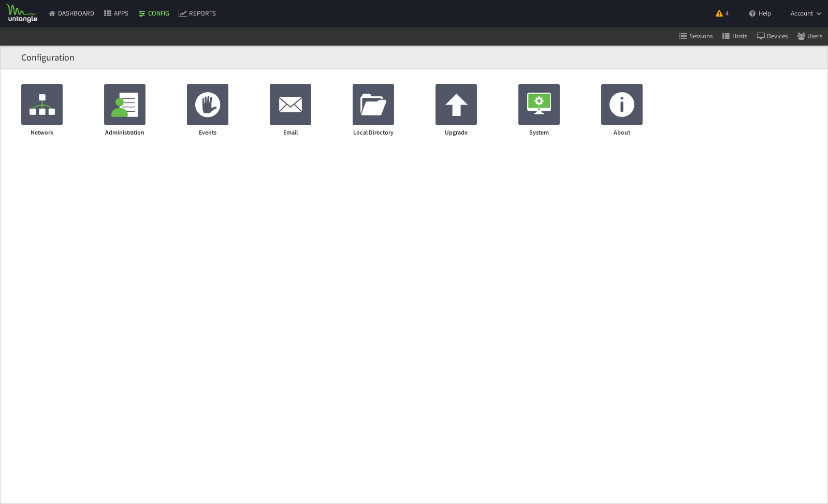This screenshot has height=504, width=828.
Task: Open the Network configuration icon
Action: 42,105
